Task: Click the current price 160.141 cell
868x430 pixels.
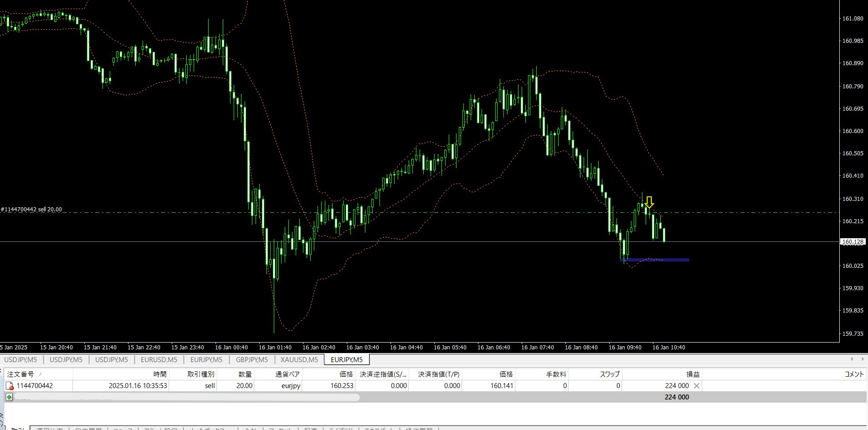Action: [502, 386]
